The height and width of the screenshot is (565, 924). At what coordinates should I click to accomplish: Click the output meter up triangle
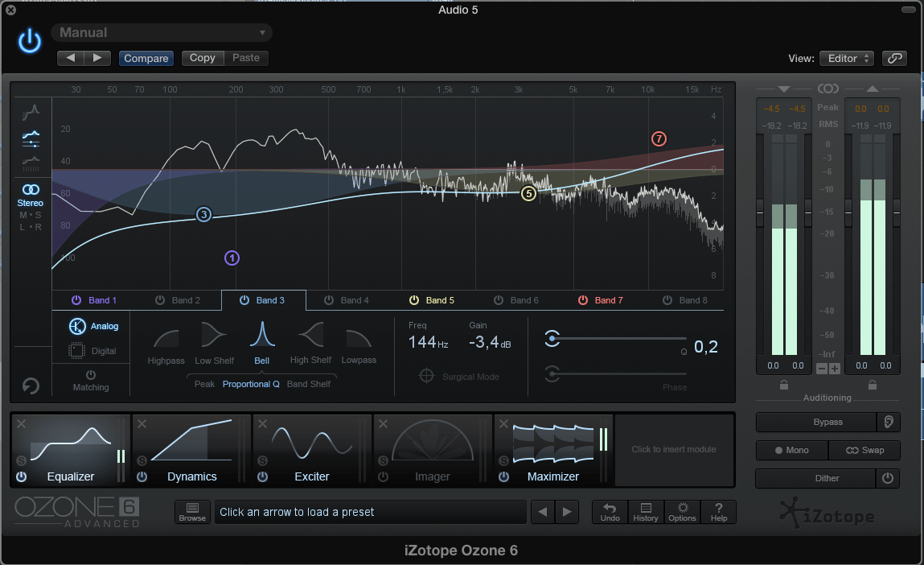pos(873,89)
